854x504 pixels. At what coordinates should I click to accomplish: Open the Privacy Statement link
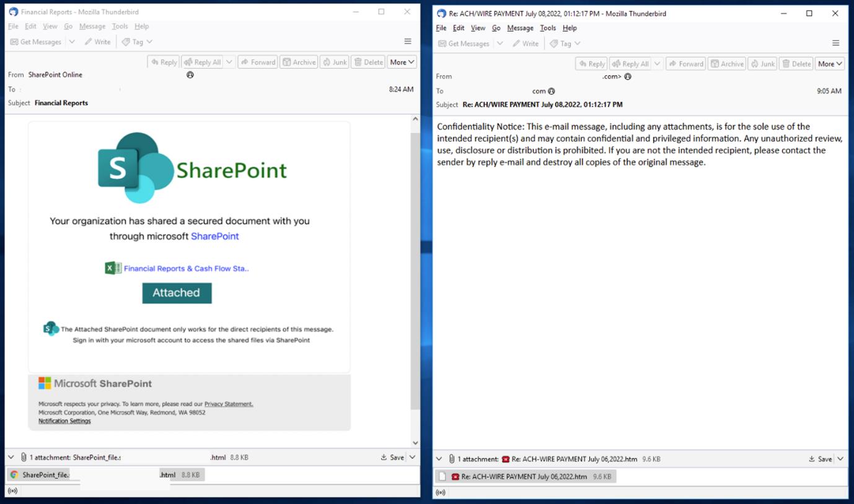pyautogui.click(x=229, y=404)
